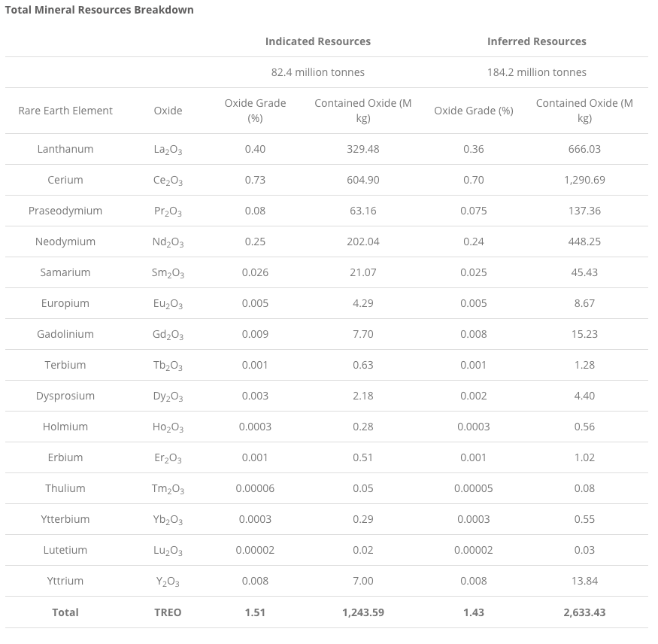Click the Ho2O3 oxide cell
The height and width of the screenshot is (644, 658).
(168, 427)
